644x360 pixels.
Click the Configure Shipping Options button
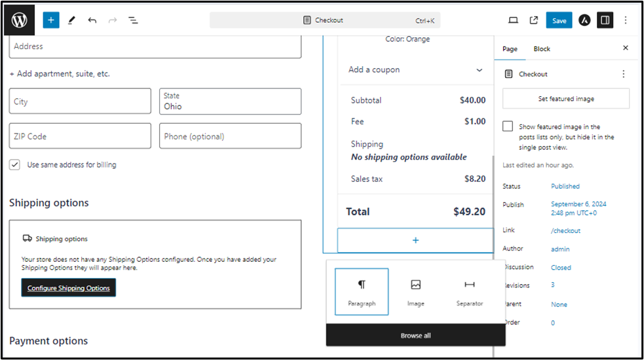pyautogui.click(x=69, y=288)
